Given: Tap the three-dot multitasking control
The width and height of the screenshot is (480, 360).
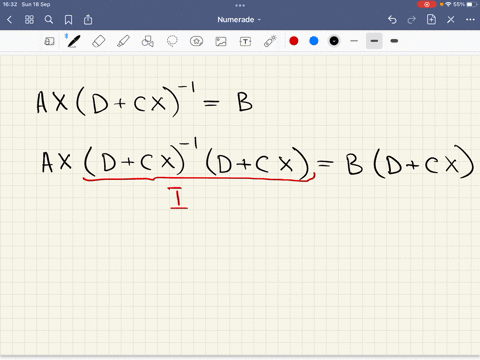Looking at the screenshot, I should tap(240, 5).
